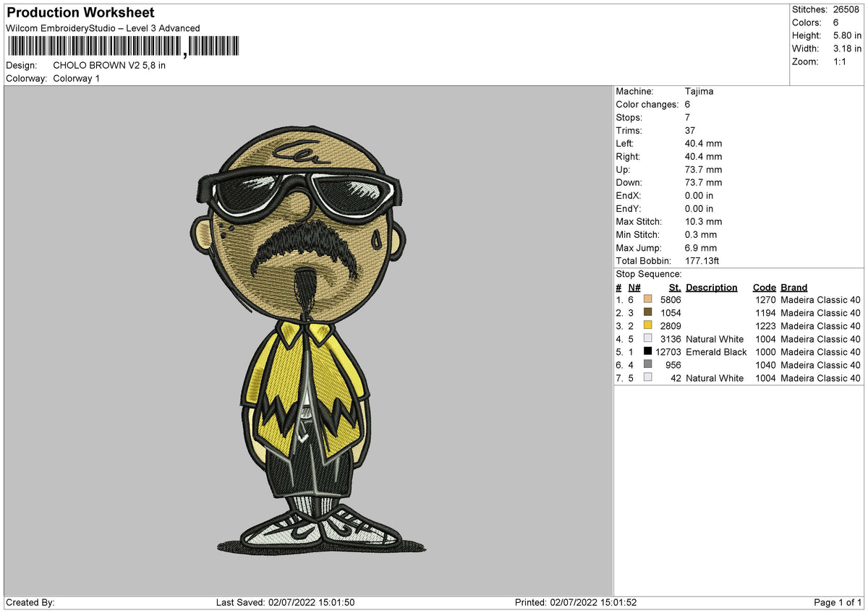Click the Natural White swatch for stop 4
868x613 pixels.
(648, 339)
